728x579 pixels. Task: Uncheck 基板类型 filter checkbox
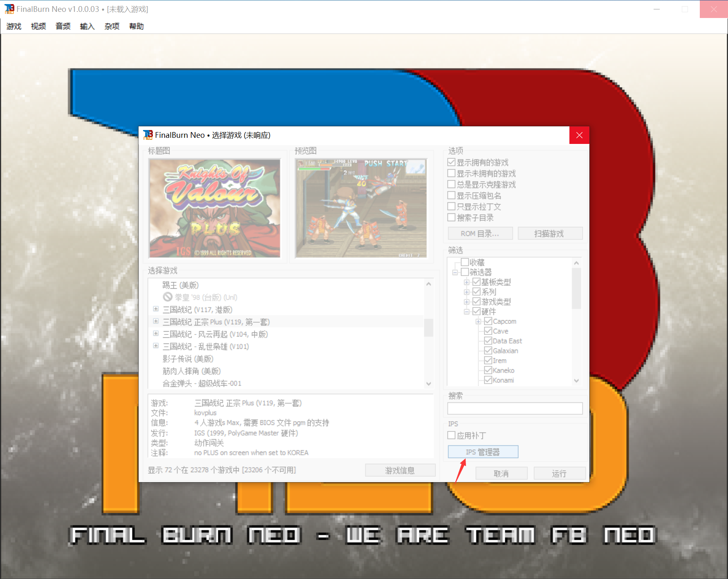pyautogui.click(x=476, y=282)
